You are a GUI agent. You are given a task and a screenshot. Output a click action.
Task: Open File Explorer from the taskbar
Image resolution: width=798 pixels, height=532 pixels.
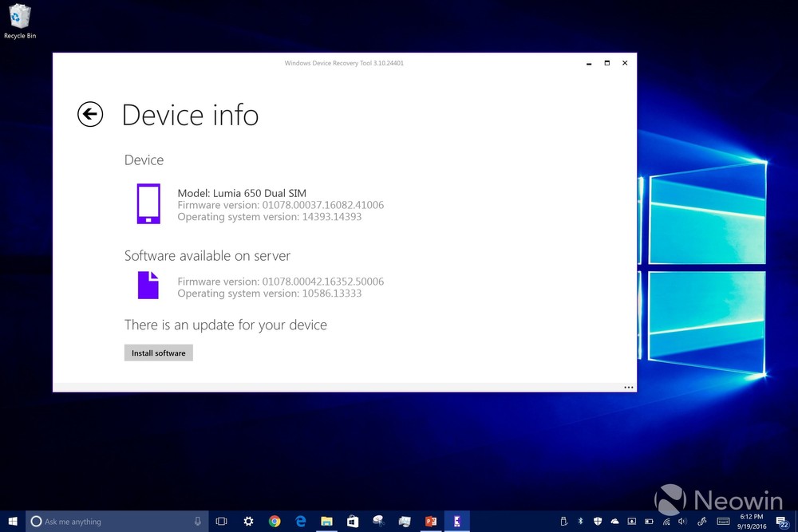(326, 522)
